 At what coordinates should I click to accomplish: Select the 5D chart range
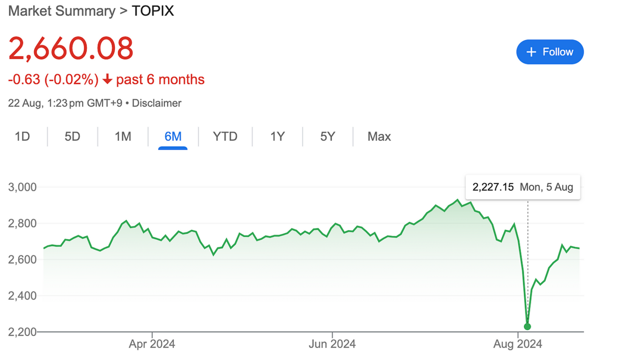tap(72, 136)
